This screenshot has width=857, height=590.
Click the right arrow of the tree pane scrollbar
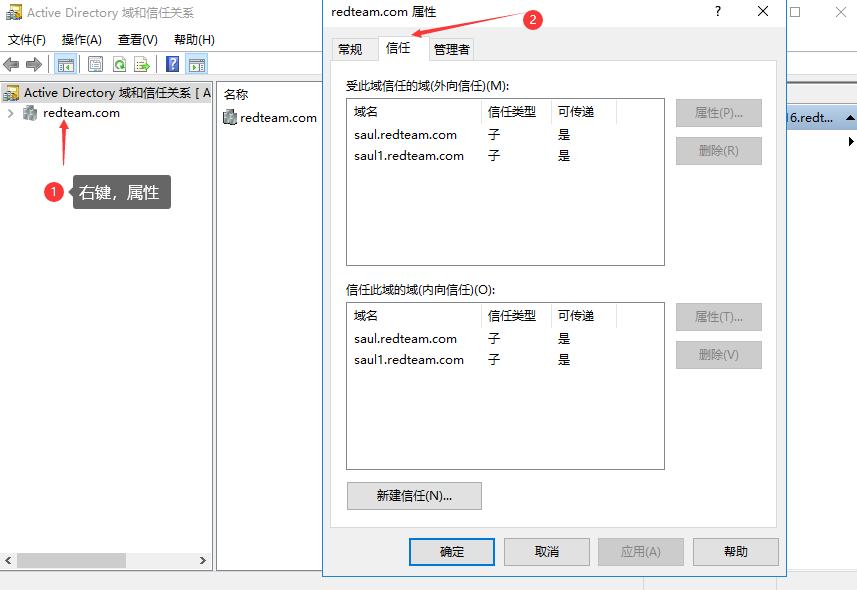coord(203,560)
